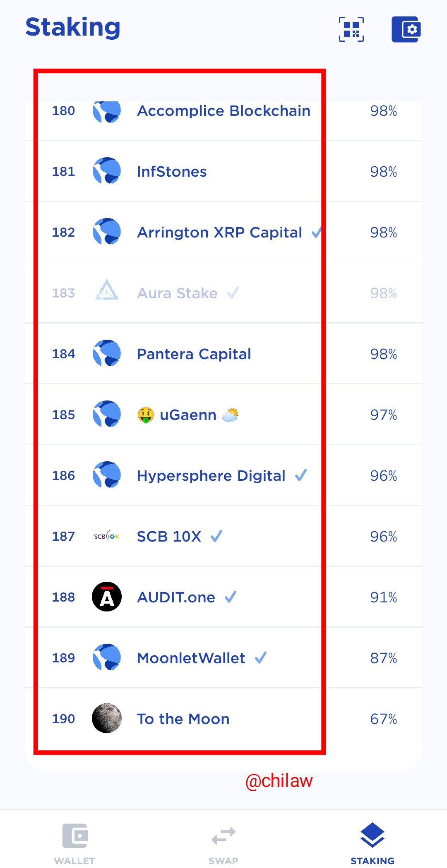Tap the 87% value for MoonletWallet
The image size is (447, 868).
(384, 658)
